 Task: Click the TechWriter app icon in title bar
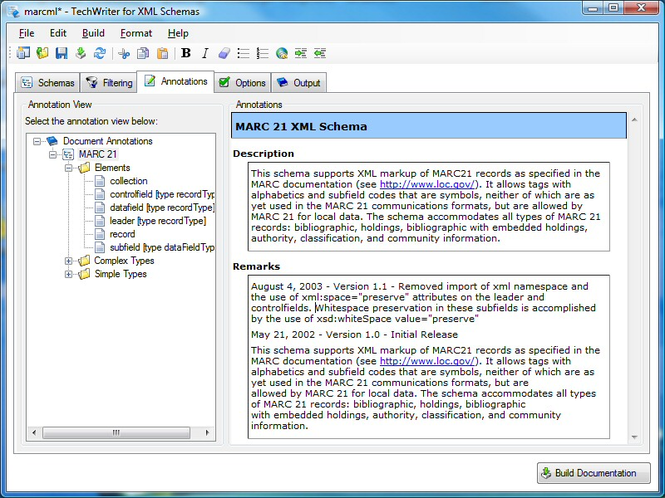click(14, 11)
